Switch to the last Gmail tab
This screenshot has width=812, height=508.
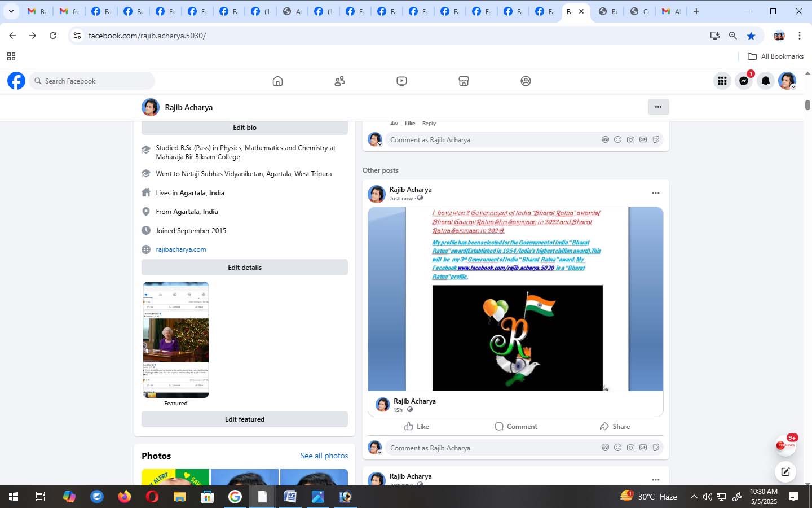point(671,11)
